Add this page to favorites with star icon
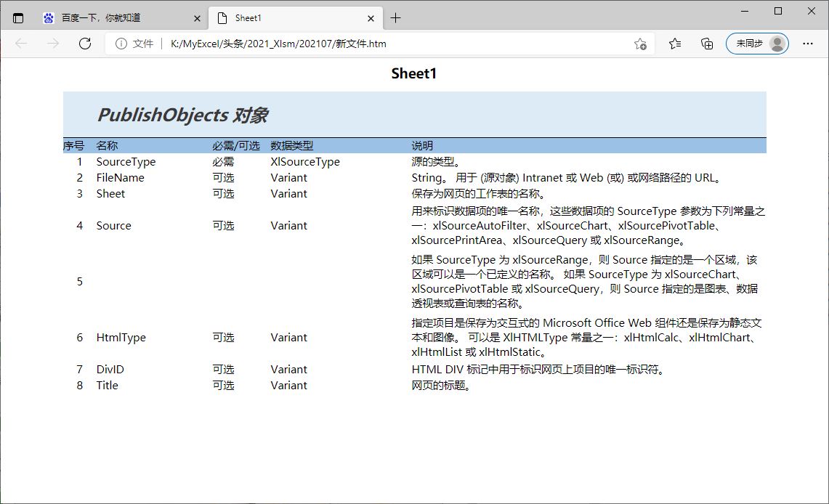This screenshot has height=504, width=829. pyautogui.click(x=640, y=44)
